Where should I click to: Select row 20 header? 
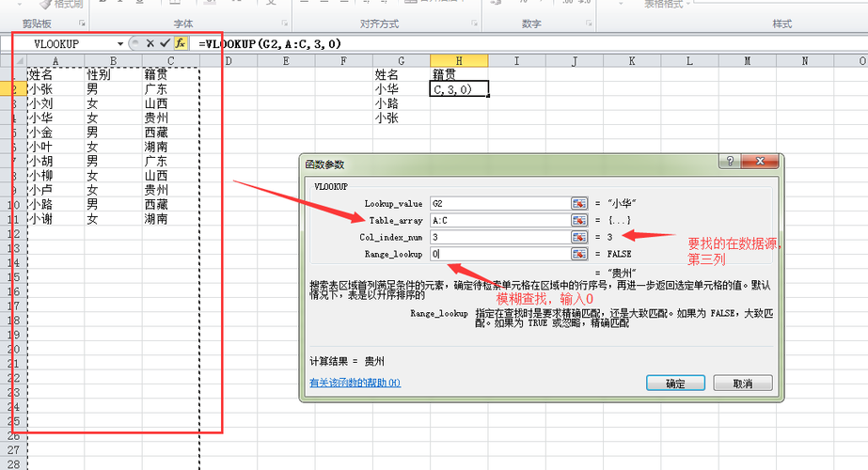13,349
